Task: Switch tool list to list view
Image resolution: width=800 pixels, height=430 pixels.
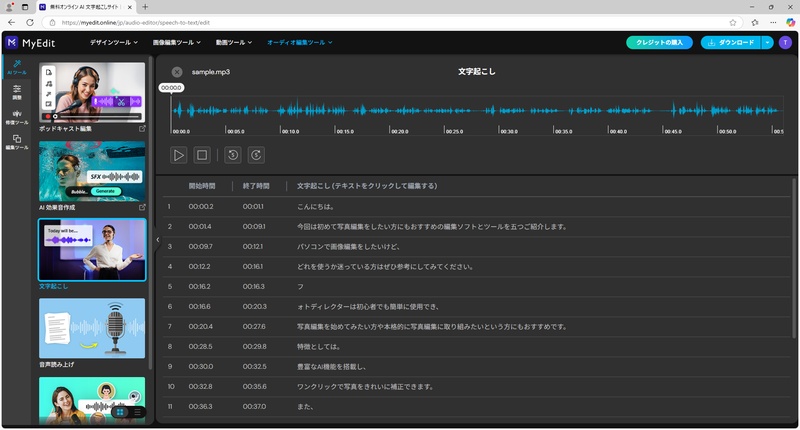Action: (137, 411)
